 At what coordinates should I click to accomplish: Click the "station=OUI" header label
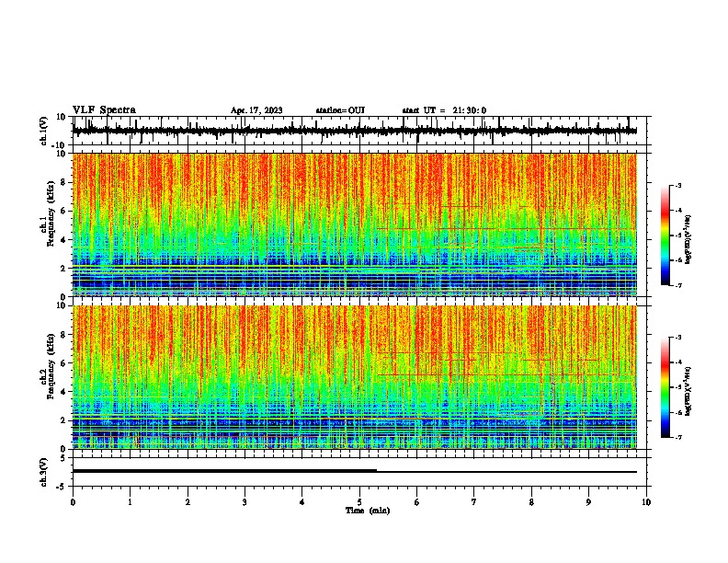[340, 110]
